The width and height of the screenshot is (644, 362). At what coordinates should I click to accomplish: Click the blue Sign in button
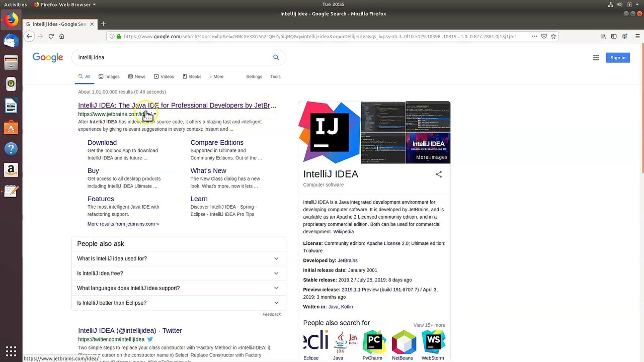618,58
